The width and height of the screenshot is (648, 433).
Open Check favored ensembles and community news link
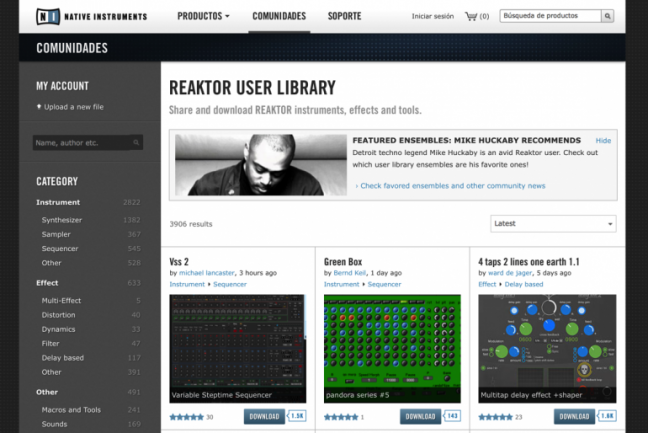tap(453, 186)
